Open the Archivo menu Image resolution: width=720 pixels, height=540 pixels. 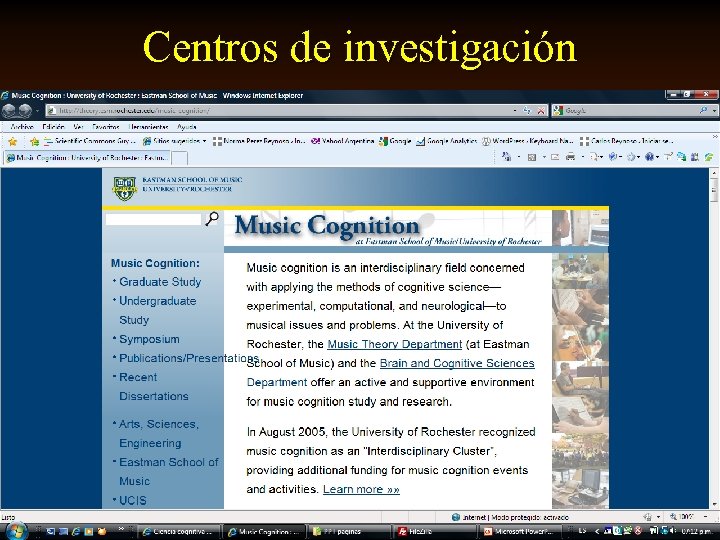pos(22,127)
